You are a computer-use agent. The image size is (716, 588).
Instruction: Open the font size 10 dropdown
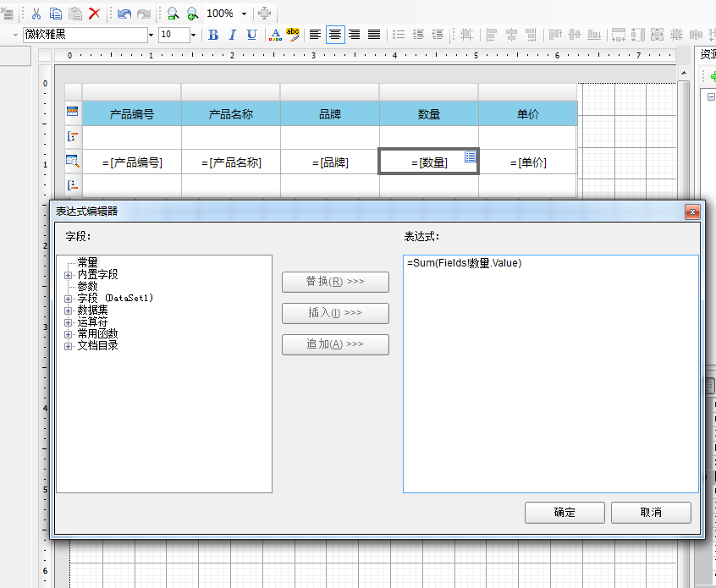194,35
